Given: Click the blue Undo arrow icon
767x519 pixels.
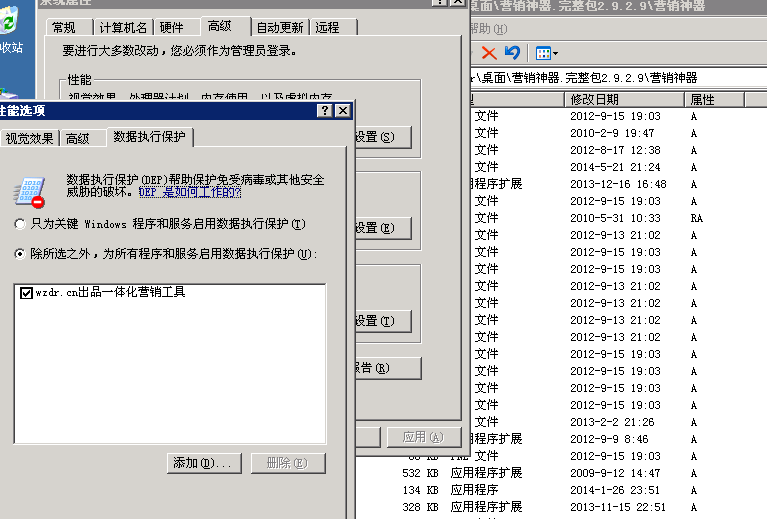Looking at the screenshot, I should tap(512, 52).
